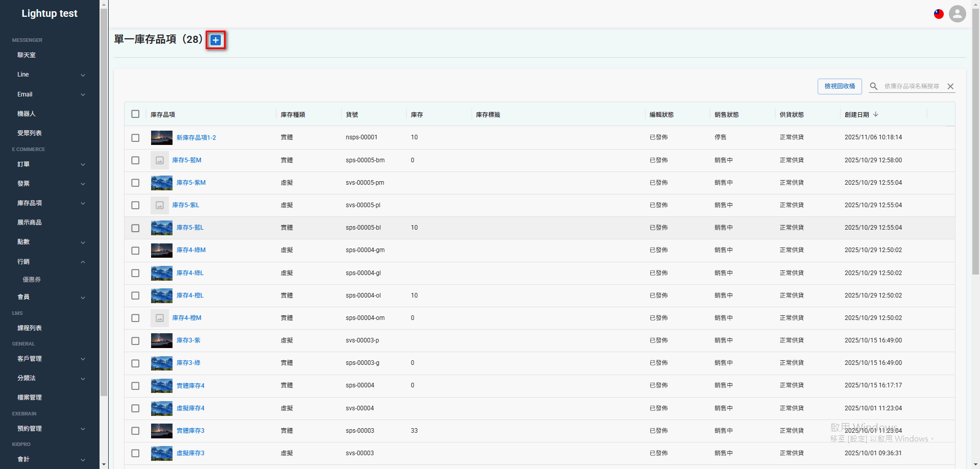Click the 依庫存品項名稱搜尋 search field
This screenshot has width=980, height=469.
pos(912,86)
